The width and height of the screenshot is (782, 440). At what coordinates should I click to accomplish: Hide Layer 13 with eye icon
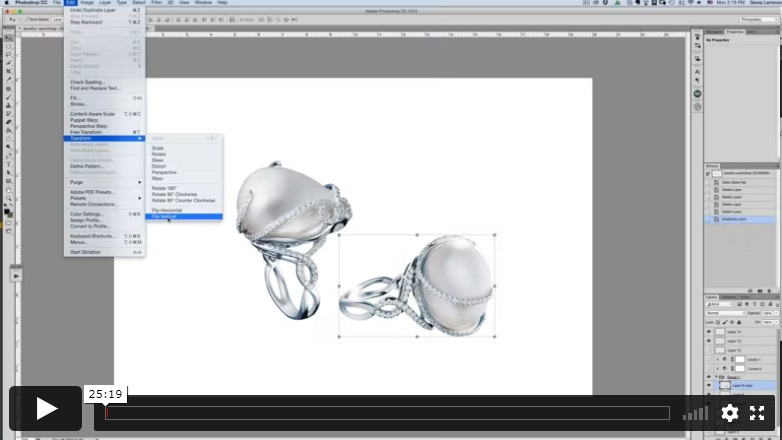point(709,341)
